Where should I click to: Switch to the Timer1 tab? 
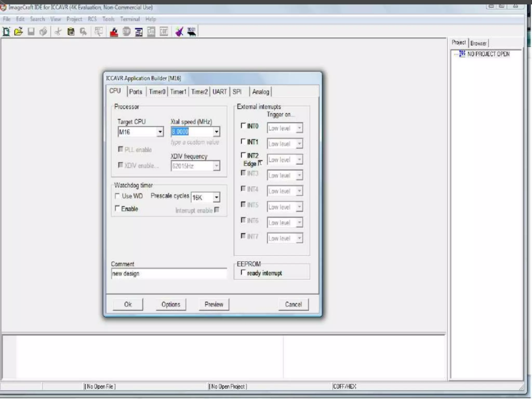pos(178,92)
